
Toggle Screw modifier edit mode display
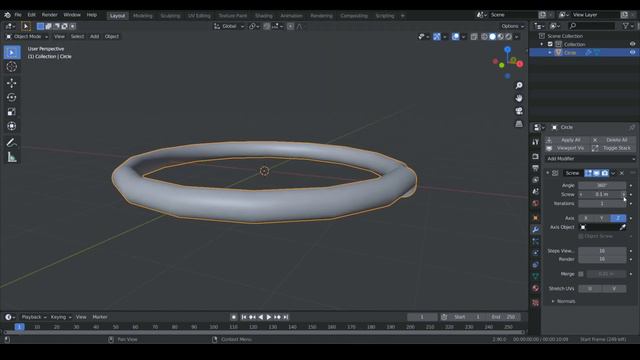click(x=588, y=173)
